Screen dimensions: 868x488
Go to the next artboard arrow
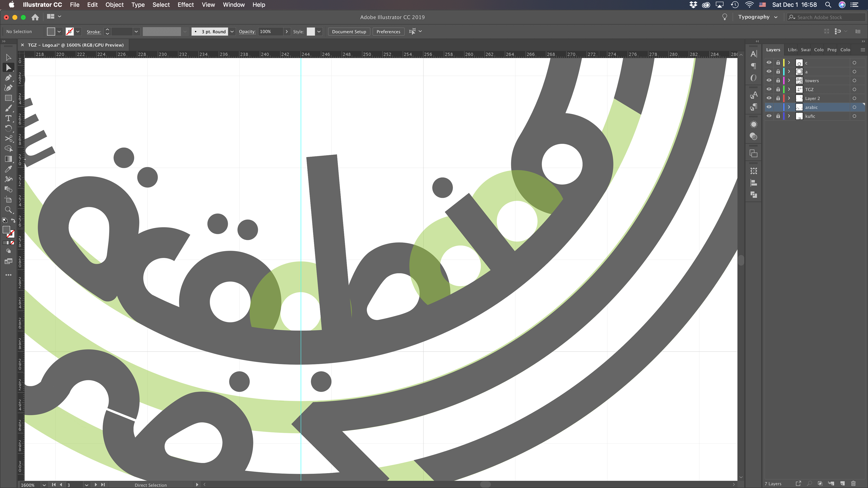[x=96, y=485]
